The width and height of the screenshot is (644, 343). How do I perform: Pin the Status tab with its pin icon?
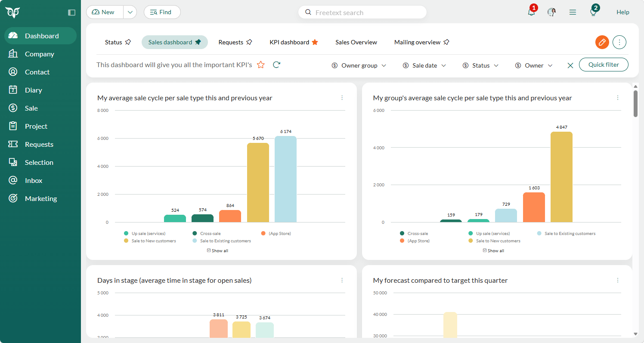click(x=128, y=42)
